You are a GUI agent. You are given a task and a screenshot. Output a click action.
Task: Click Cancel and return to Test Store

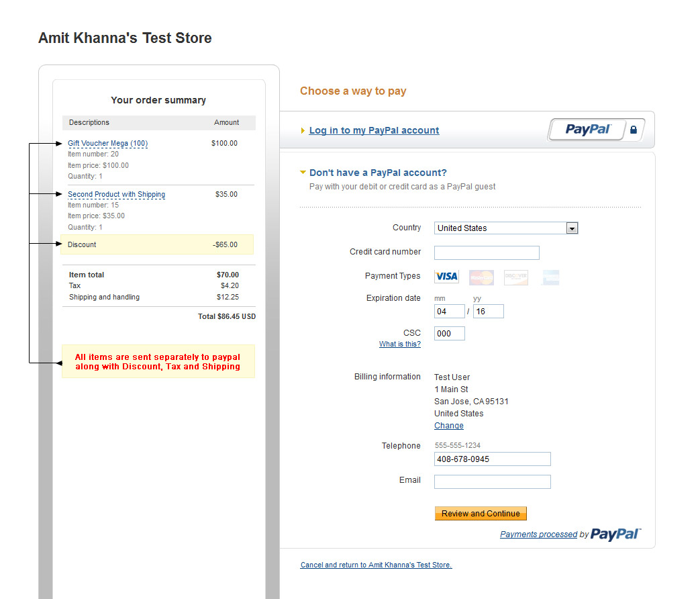(376, 565)
